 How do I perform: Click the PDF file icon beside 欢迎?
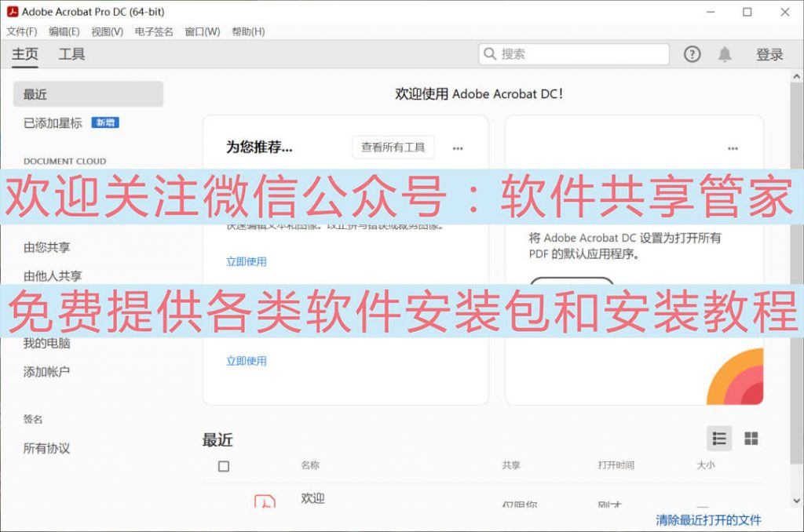265,501
